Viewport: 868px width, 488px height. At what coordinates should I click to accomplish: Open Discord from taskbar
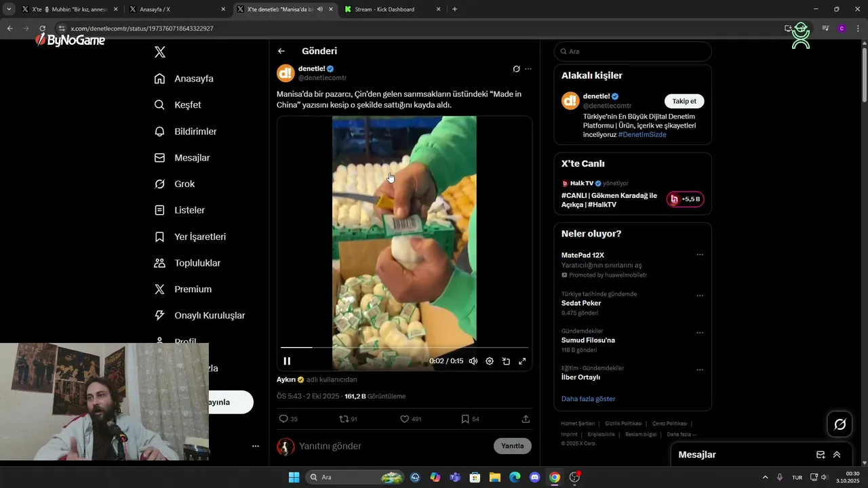[534, 477]
